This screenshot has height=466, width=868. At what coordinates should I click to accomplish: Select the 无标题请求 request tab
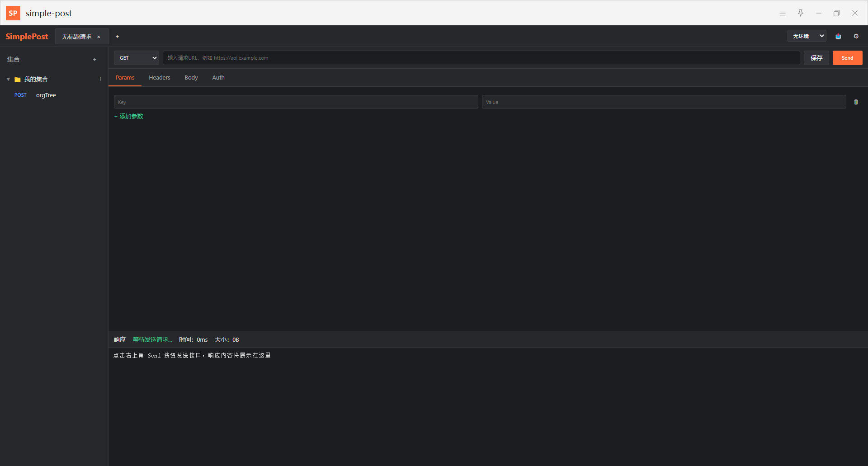77,37
